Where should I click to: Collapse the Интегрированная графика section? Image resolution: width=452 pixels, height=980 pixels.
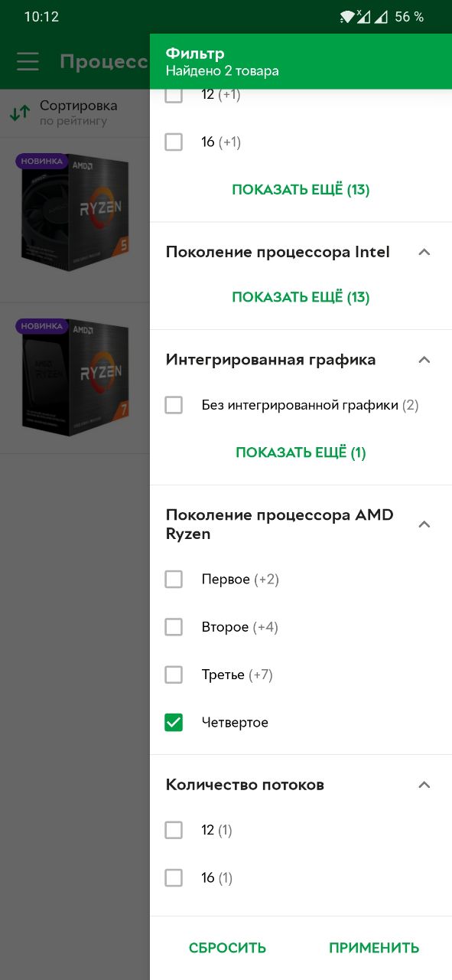[x=425, y=359]
